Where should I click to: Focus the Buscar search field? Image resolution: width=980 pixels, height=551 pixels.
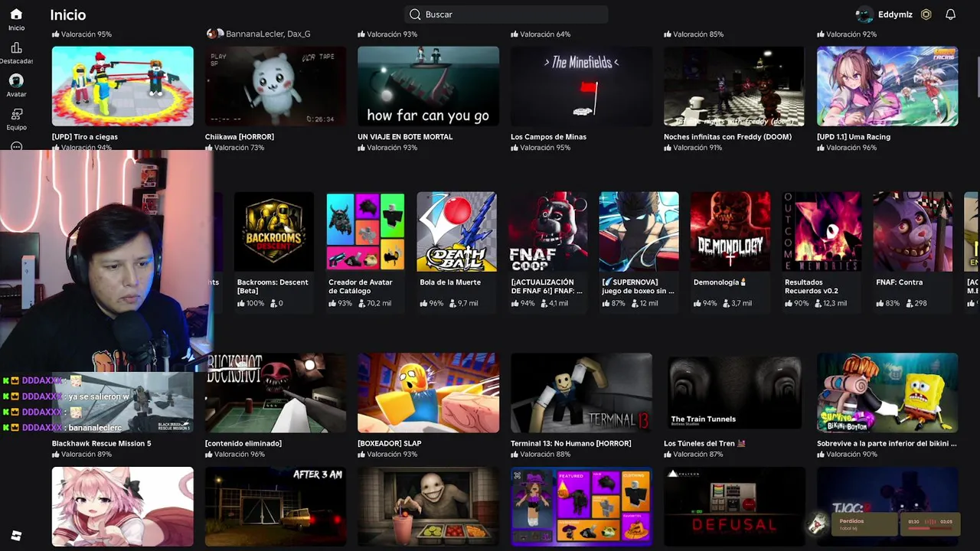click(x=506, y=15)
